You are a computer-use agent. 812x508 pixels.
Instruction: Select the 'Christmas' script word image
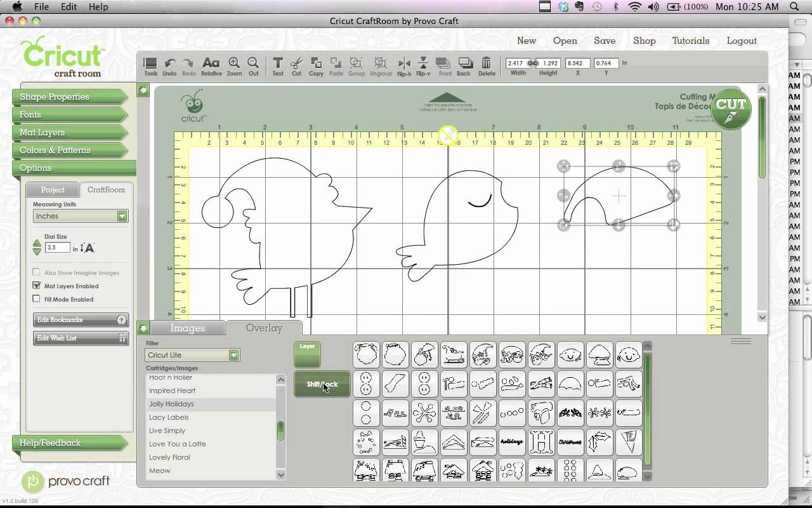(x=570, y=442)
